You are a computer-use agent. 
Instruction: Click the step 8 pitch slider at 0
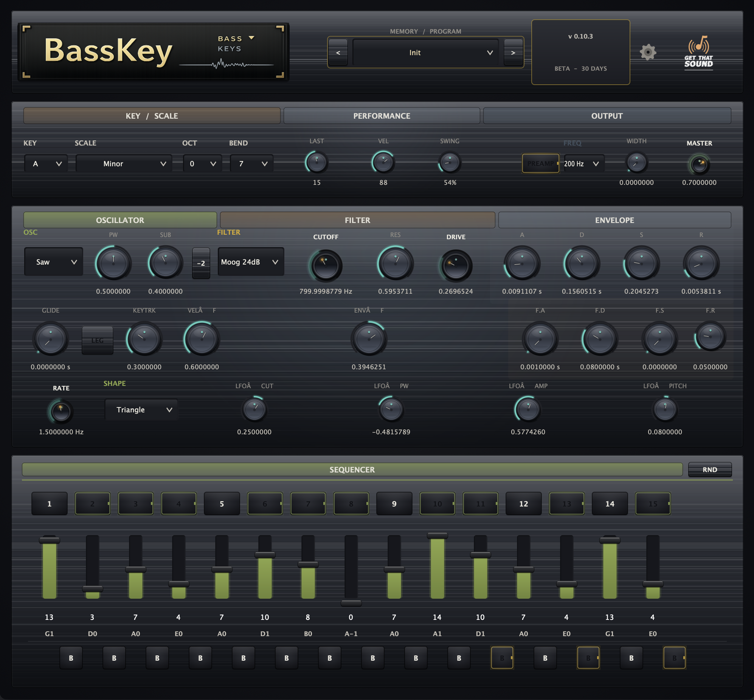pos(351,570)
